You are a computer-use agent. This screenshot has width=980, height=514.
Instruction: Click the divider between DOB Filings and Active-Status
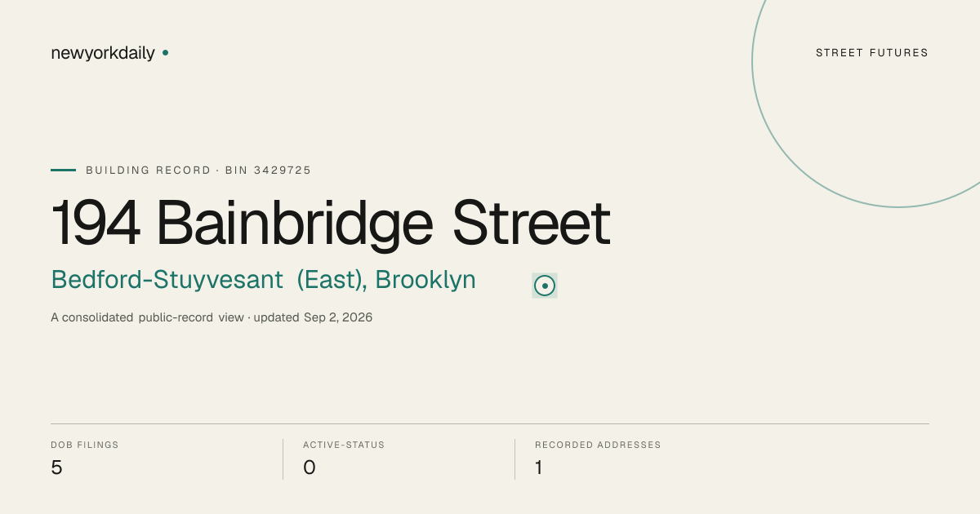click(283, 459)
